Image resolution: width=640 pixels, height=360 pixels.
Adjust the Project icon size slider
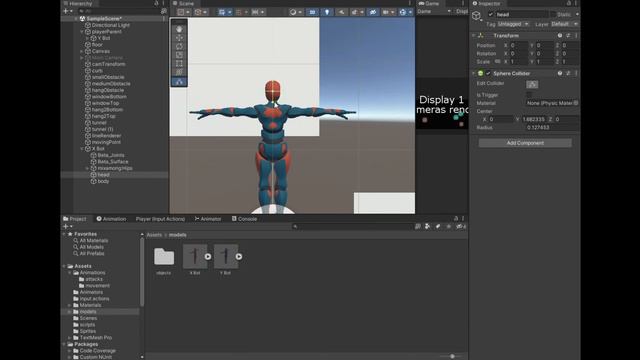(x=452, y=356)
